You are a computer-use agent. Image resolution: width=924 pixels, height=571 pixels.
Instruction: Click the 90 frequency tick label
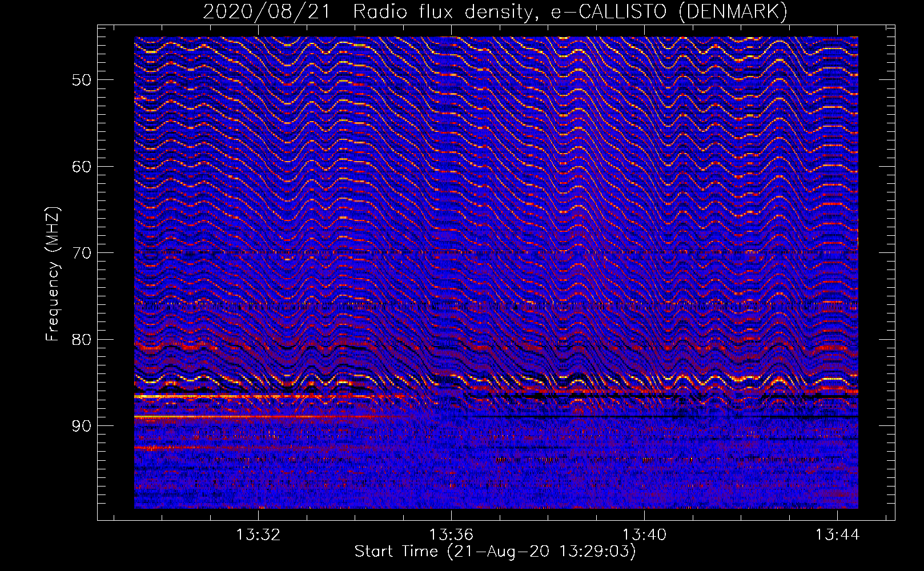click(82, 426)
